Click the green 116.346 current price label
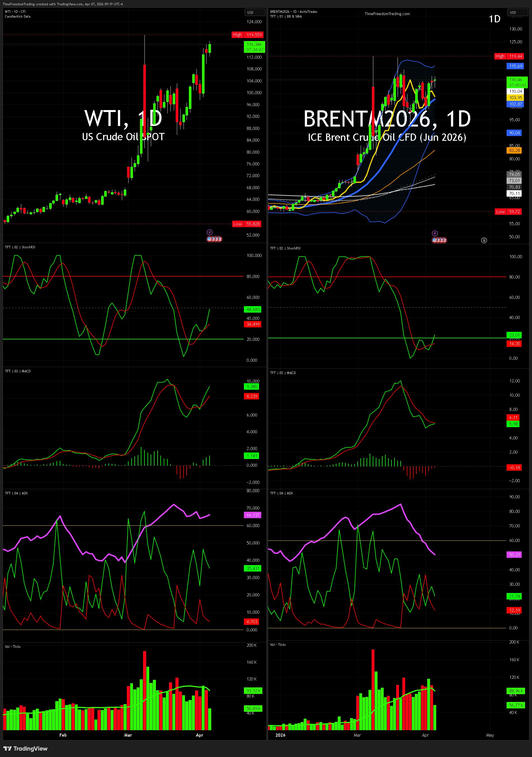The height and width of the screenshot is (757, 532). point(254,44)
